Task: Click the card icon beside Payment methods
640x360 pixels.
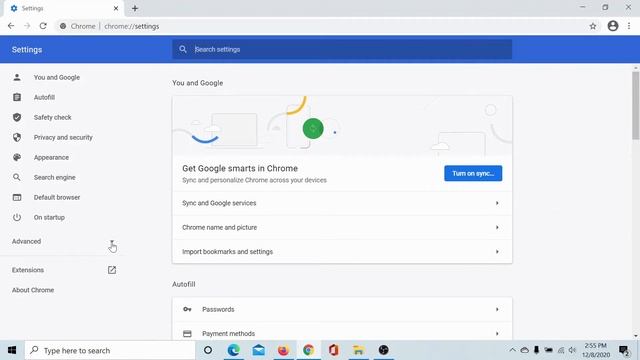Action: [x=187, y=333]
